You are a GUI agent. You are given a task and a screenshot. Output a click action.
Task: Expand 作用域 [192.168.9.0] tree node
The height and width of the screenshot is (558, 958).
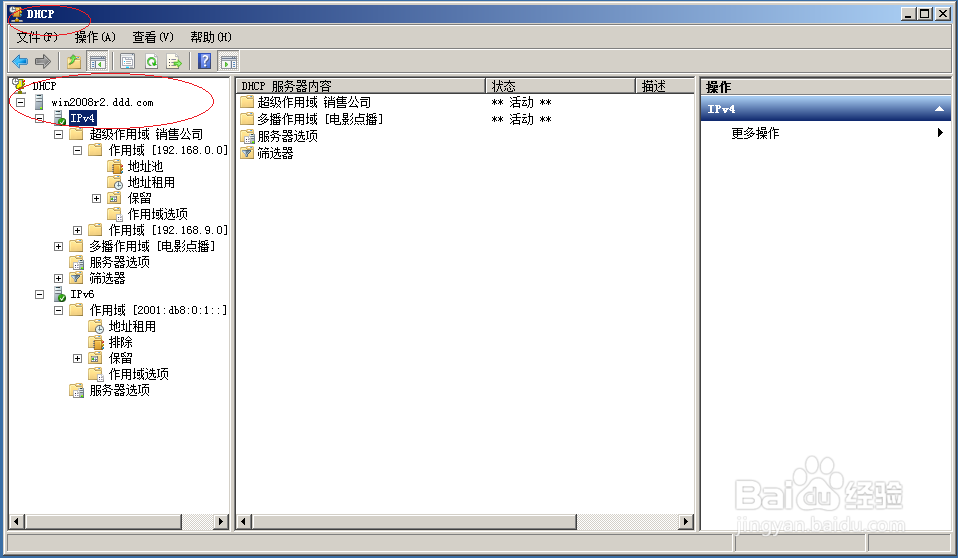click(x=78, y=230)
